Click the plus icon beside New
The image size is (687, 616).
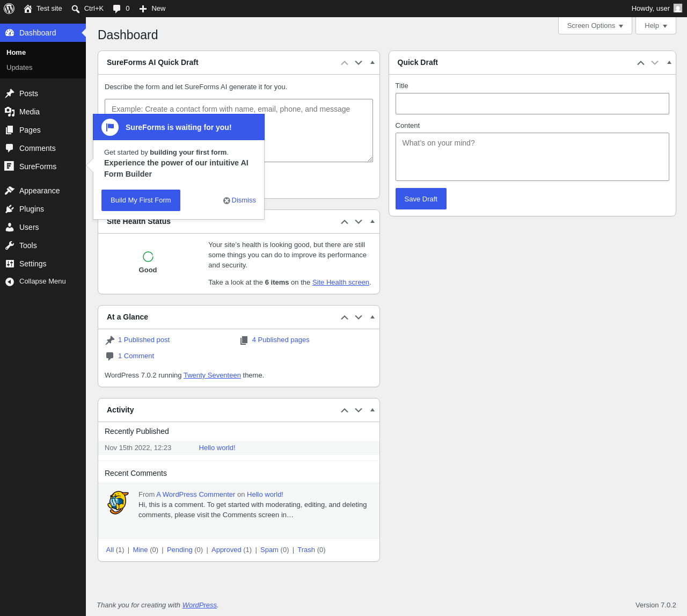143,9
